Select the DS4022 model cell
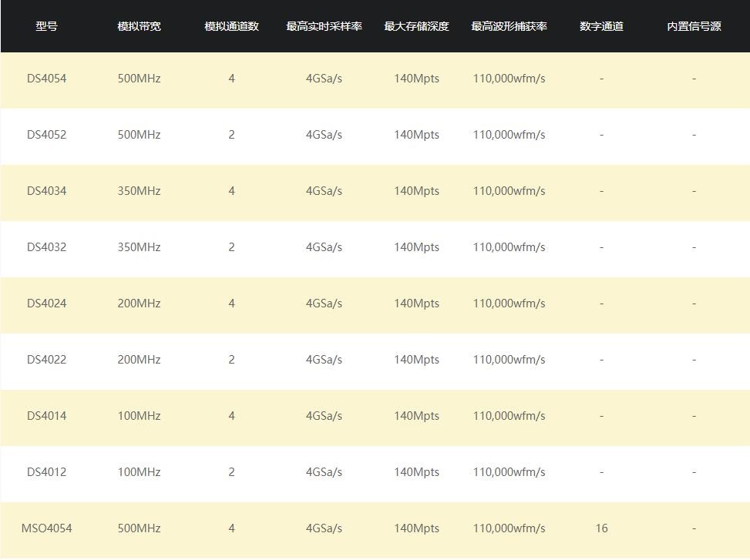Viewport: 750px width, 560px height. coord(46,360)
